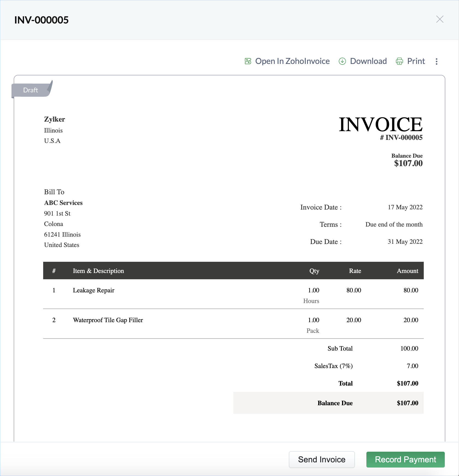Image resolution: width=459 pixels, height=476 pixels.
Task: Click the INV-000005 dialog header title
Action: point(42,20)
